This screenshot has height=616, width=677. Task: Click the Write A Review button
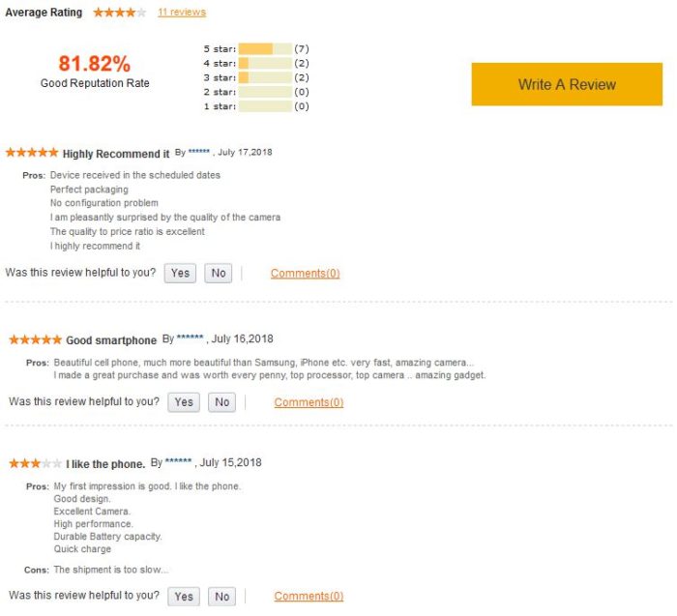(x=567, y=84)
